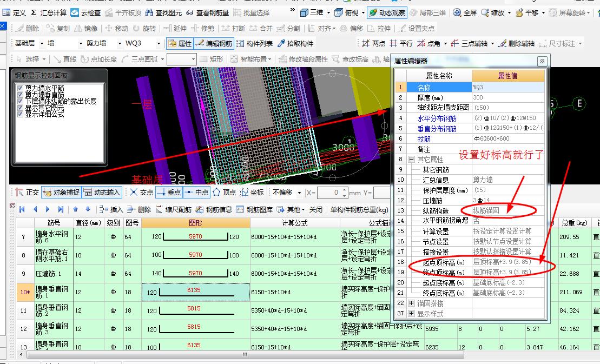Click 修改墙段属性 button

pyautogui.click(x=304, y=59)
